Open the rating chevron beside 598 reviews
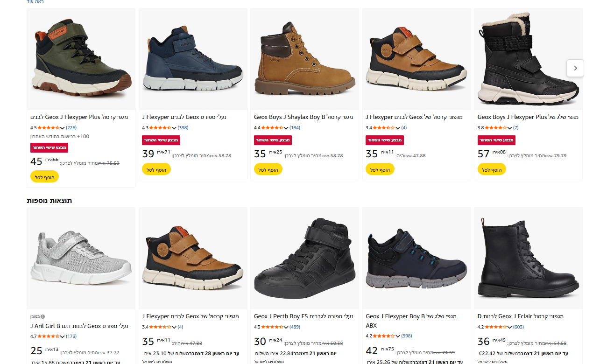This screenshot has height=364, width=607. [398, 336]
